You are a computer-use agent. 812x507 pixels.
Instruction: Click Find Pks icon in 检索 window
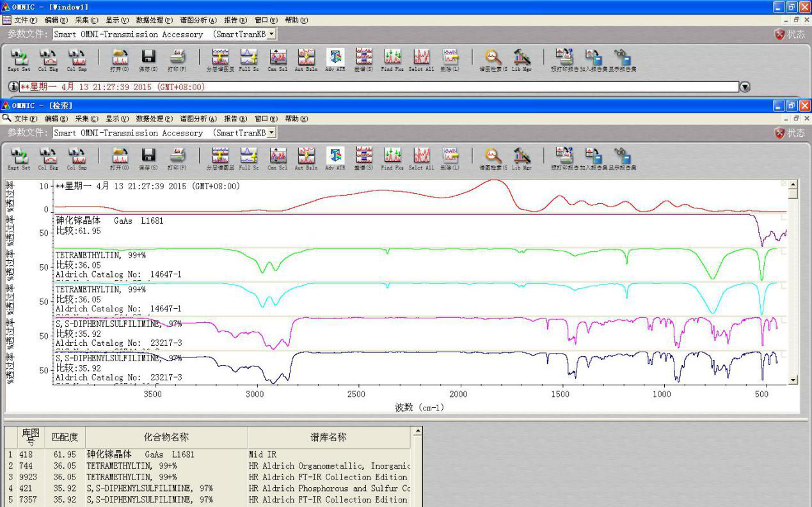coord(392,157)
